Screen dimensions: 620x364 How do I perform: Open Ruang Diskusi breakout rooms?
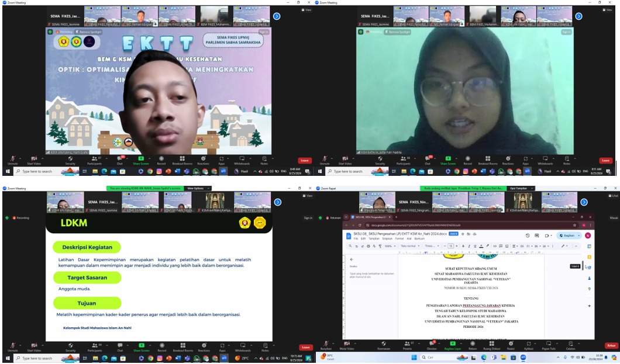(490, 344)
